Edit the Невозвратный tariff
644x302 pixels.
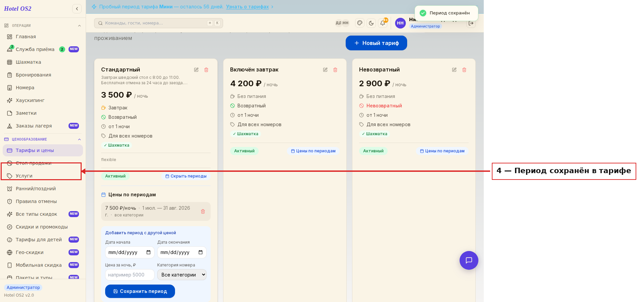coord(454,70)
